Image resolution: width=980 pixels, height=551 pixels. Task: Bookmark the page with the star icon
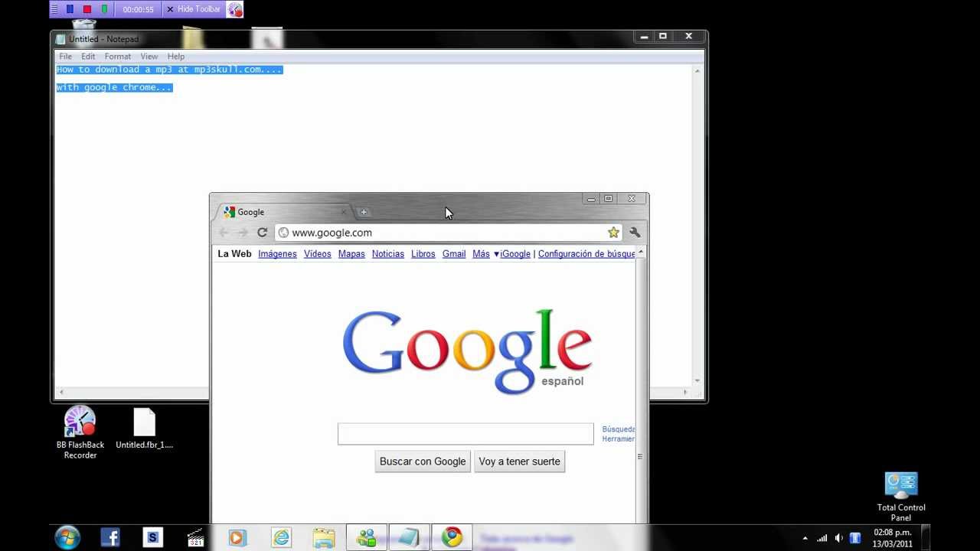coord(613,233)
